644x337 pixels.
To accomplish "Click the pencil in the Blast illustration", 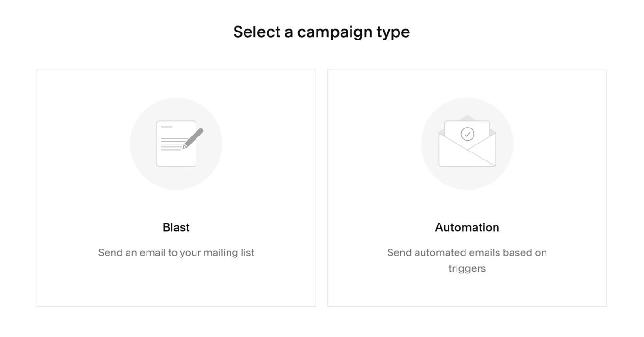I will click(x=193, y=138).
